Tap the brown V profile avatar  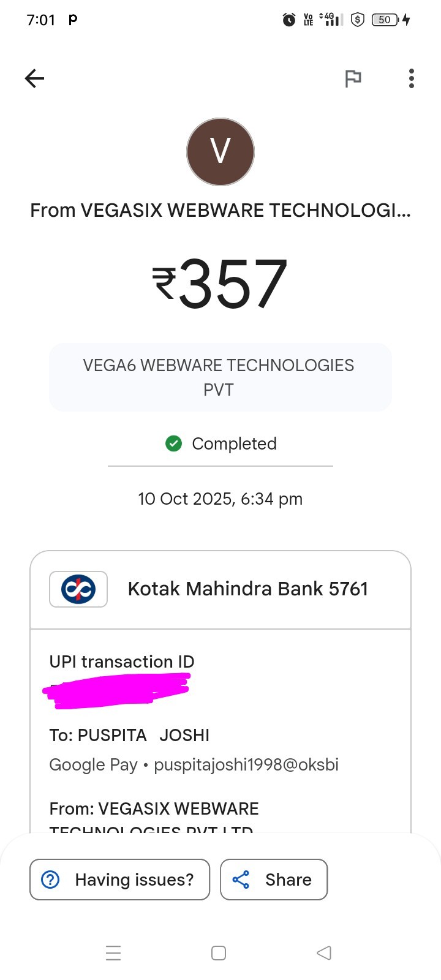point(221,152)
